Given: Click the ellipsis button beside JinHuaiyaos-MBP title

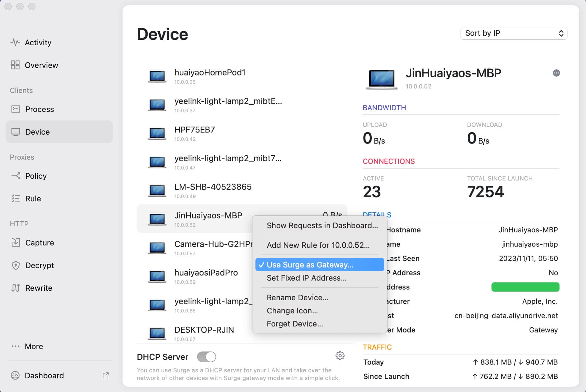Looking at the screenshot, I should (x=556, y=73).
